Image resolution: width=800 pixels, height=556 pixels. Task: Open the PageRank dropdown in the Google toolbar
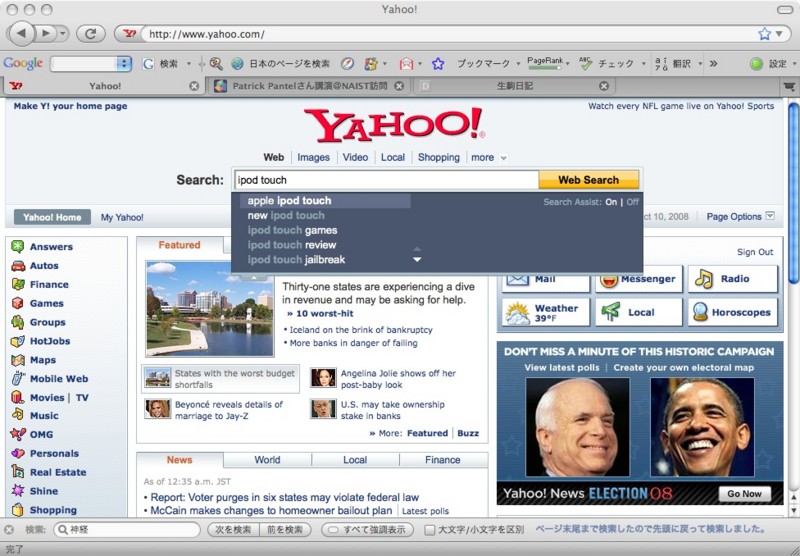click(567, 64)
